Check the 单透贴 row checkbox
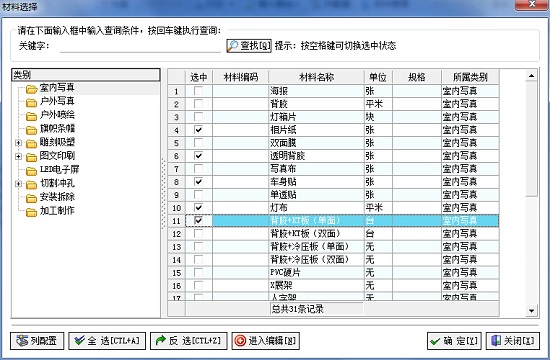 pos(198,195)
